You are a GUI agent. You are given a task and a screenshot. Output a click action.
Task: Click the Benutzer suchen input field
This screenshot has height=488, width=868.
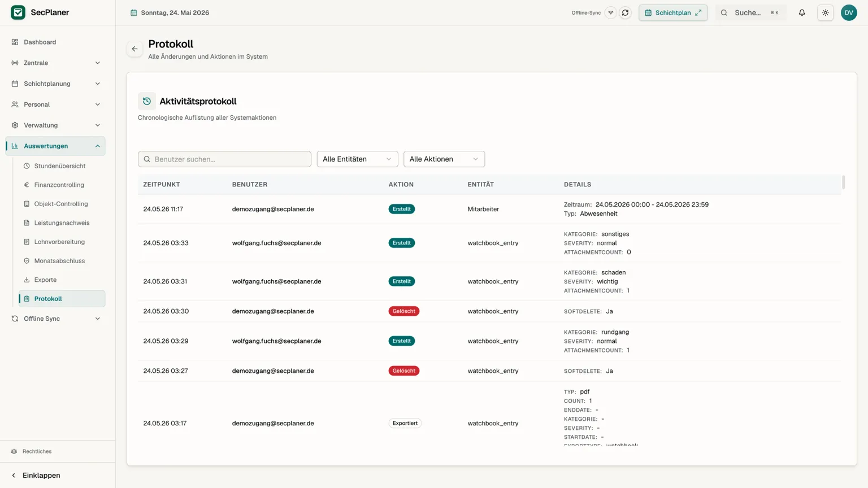click(224, 159)
